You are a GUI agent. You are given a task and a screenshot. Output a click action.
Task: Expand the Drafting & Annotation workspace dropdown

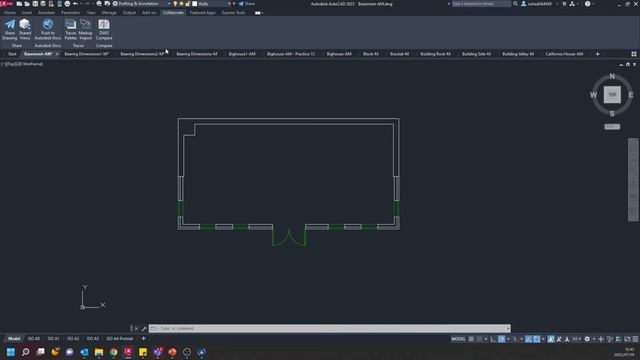[x=169, y=4]
